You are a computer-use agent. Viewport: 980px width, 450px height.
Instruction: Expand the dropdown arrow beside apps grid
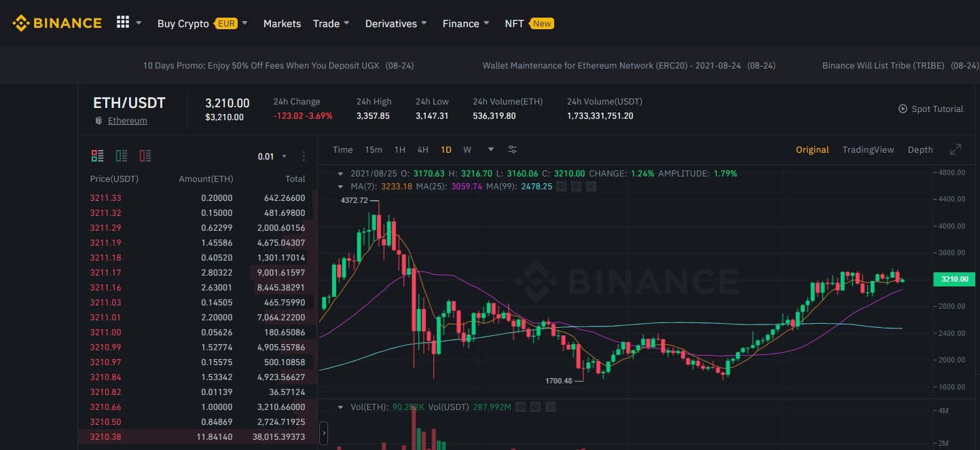tap(139, 22)
